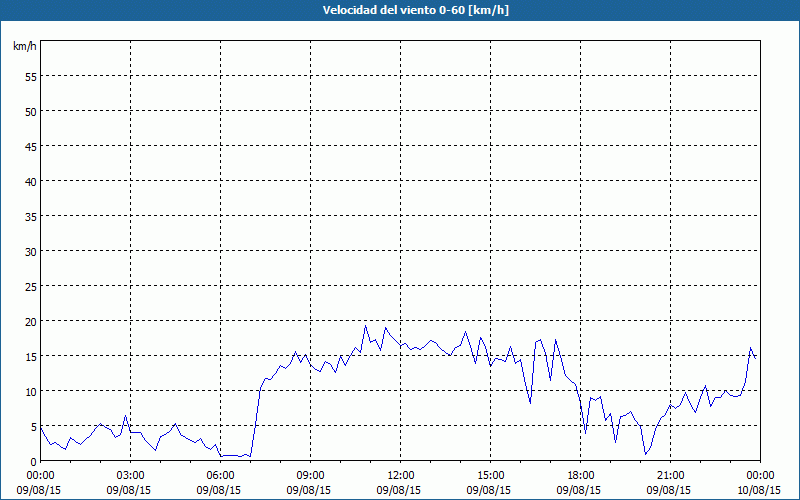
Task: Click the "40" vertical axis value
Action: tap(31, 181)
